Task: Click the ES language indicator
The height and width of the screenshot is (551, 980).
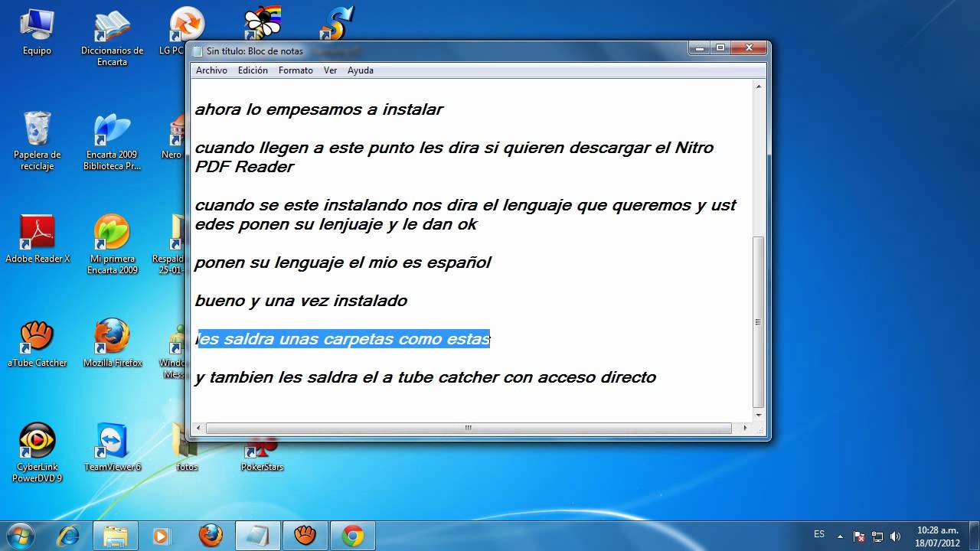Action: tap(819, 534)
